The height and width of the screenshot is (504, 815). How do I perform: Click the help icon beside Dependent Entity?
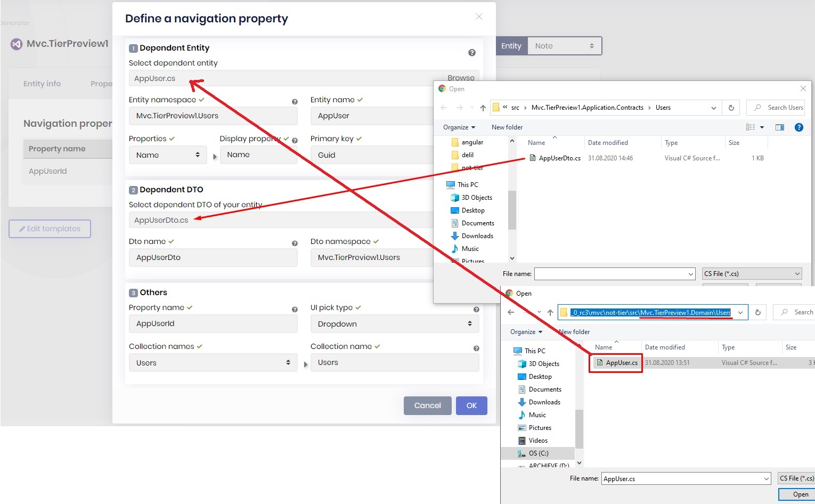pos(471,52)
